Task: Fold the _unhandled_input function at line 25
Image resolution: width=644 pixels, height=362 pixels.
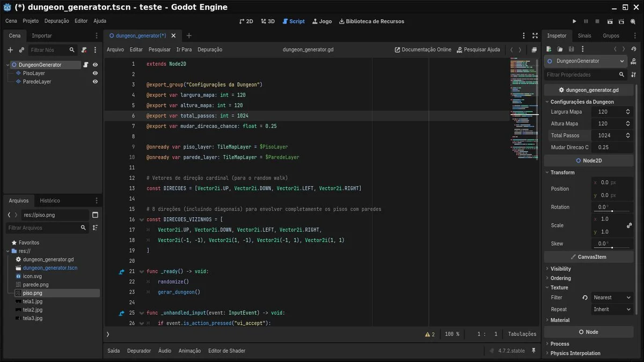Action: click(x=141, y=313)
